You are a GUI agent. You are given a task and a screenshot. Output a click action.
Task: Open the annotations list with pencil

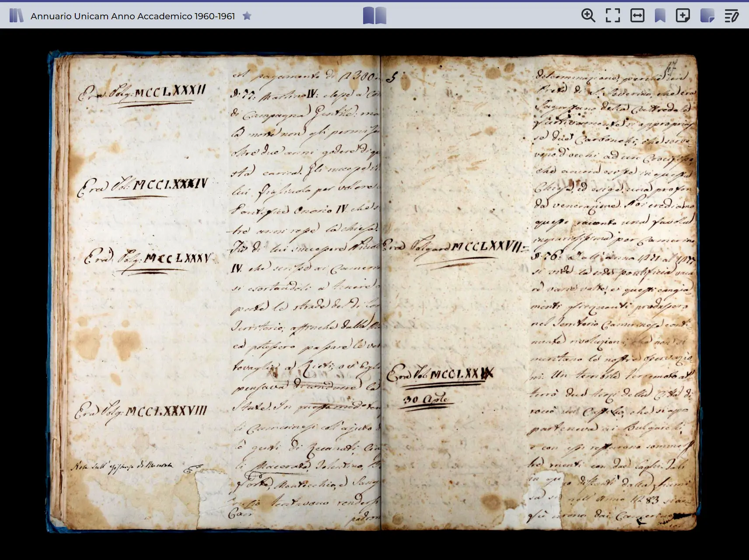(x=731, y=16)
